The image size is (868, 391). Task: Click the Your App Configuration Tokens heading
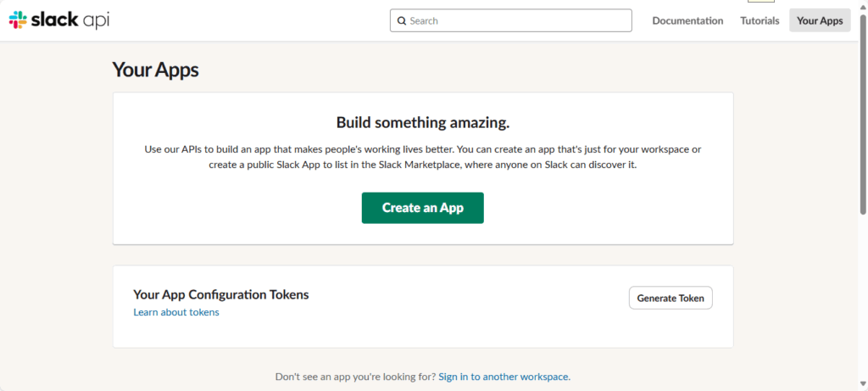[221, 294]
